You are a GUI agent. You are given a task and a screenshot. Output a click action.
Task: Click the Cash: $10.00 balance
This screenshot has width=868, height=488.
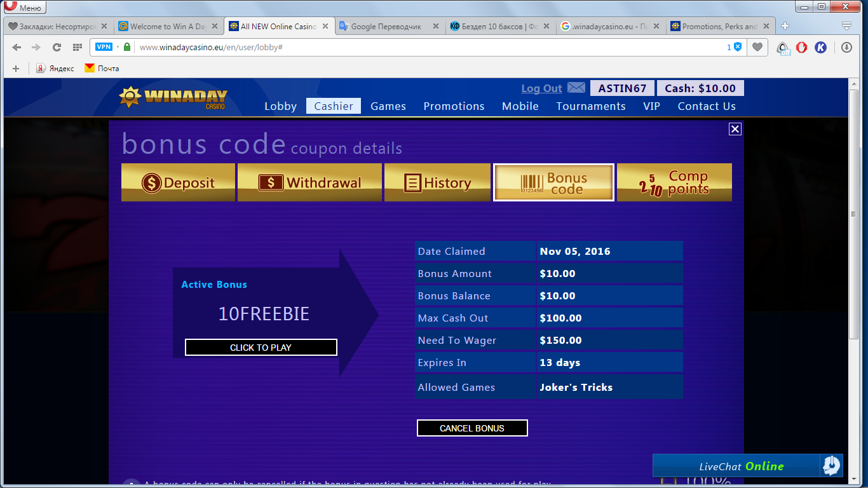[700, 88]
